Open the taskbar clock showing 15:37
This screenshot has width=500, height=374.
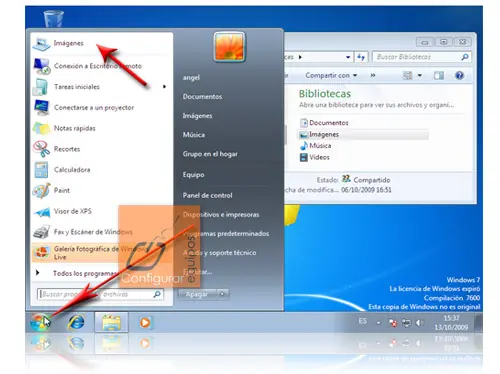coord(451,323)
